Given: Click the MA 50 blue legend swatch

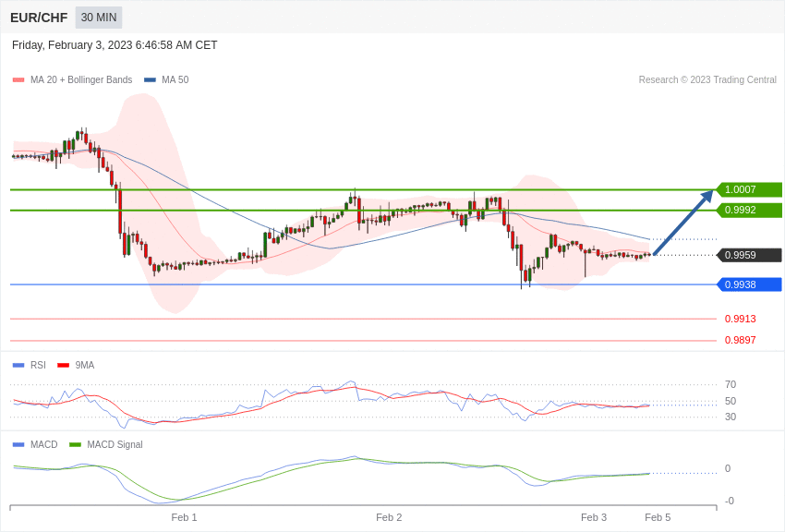Looking at the screenshot, I should (x=150, y=80).
